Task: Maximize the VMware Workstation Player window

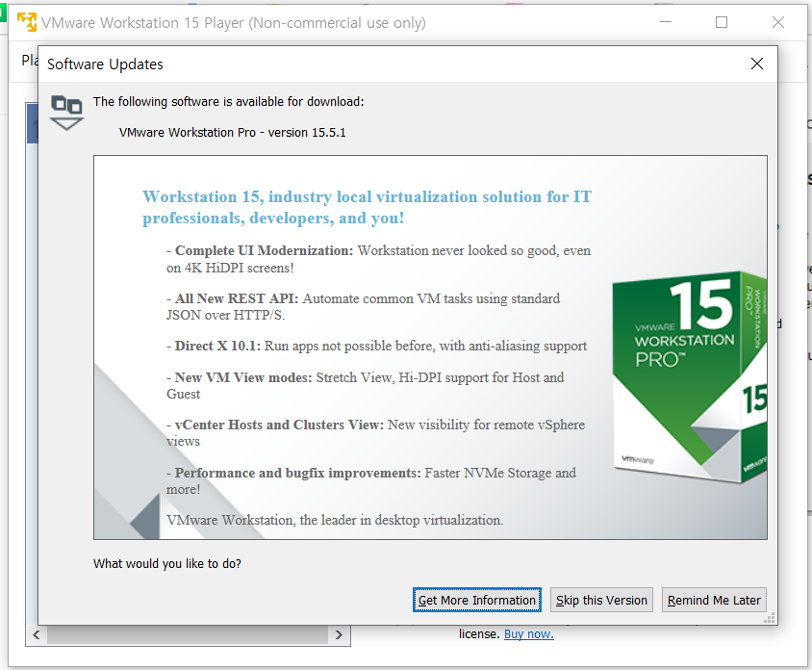Action: coord(722,22)
